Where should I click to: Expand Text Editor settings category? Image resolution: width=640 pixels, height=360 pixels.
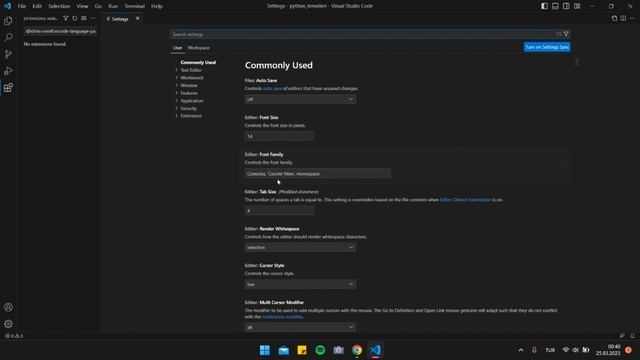point(191,70)
